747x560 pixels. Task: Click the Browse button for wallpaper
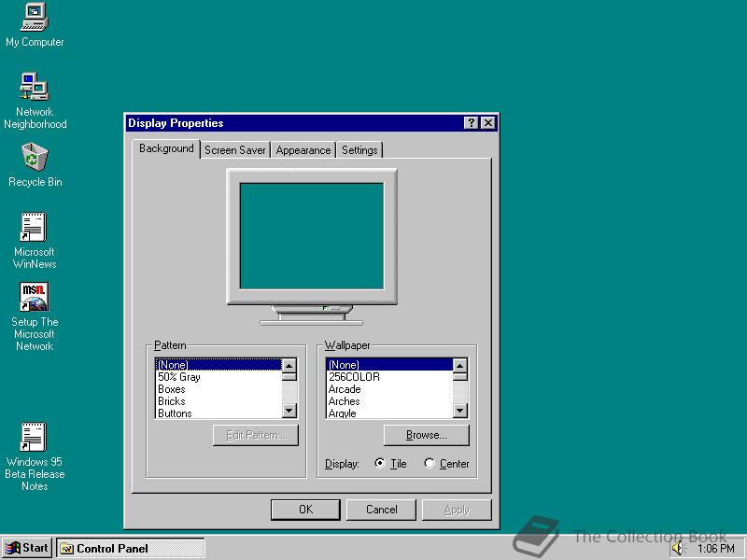coord(427,435)
